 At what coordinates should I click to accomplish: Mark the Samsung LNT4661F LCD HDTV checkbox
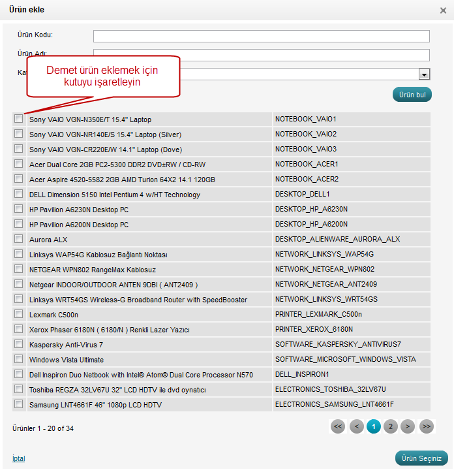(18, 404)
